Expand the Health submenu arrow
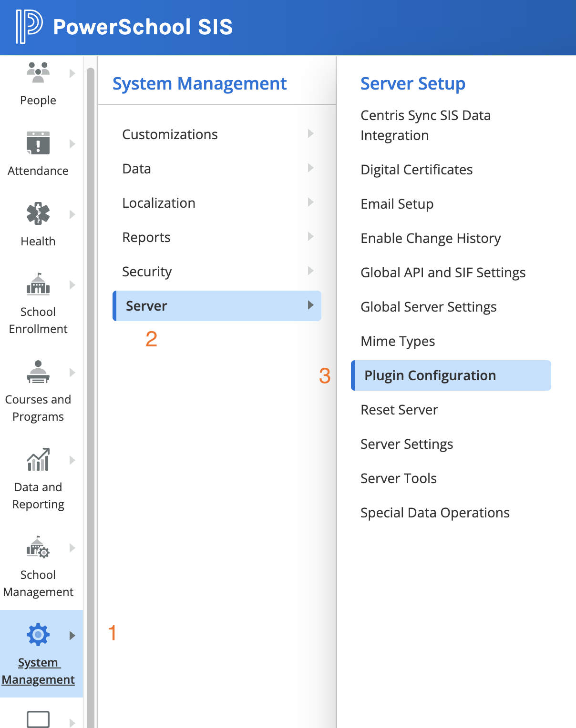This screenshot has height=728, width=576. pyautogui.click(x=72, y=214)
